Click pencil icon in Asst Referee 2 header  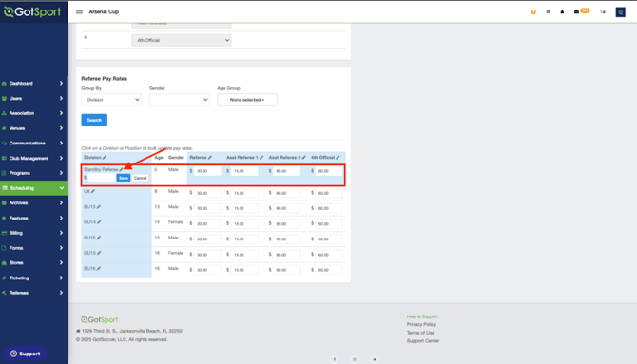[x=304, y=157]
